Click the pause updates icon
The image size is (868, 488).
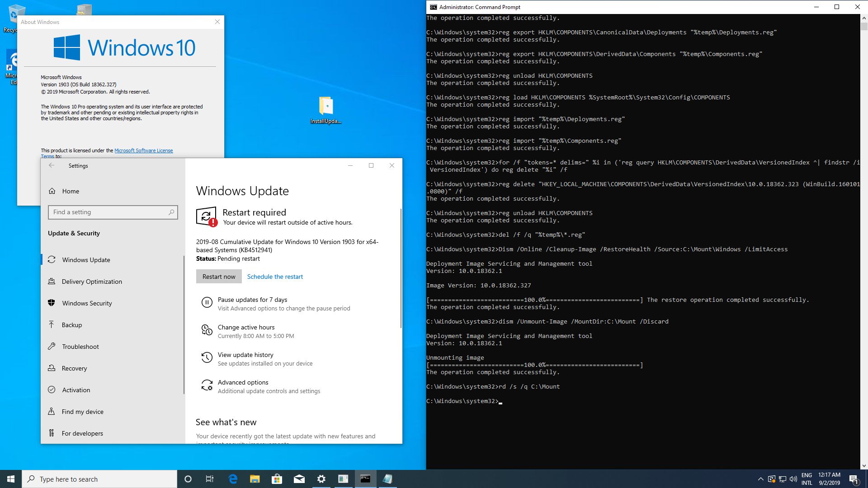pos(207,303)
